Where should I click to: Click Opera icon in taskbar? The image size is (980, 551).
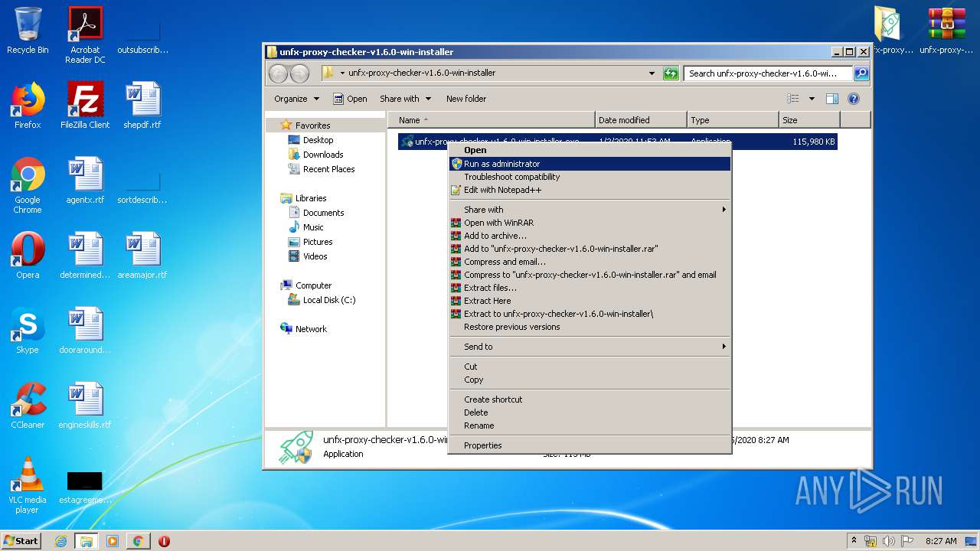[164, 541]
